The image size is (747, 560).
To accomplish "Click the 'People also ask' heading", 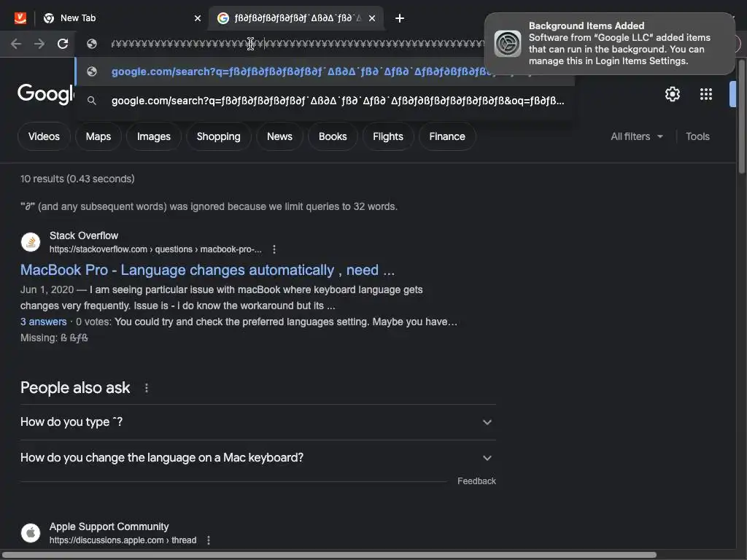I will tap(75, 388).
